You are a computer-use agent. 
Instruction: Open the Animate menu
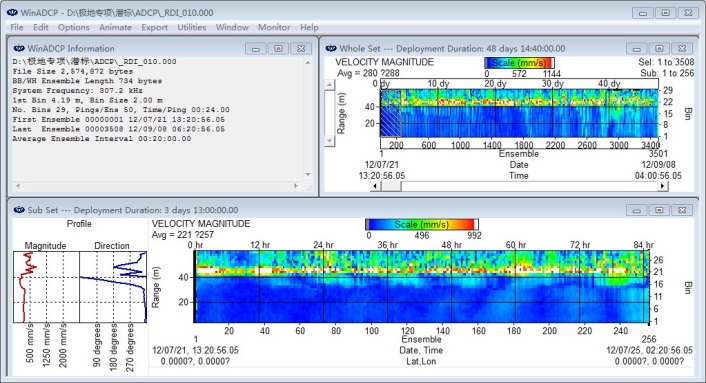tap(115, 27)
